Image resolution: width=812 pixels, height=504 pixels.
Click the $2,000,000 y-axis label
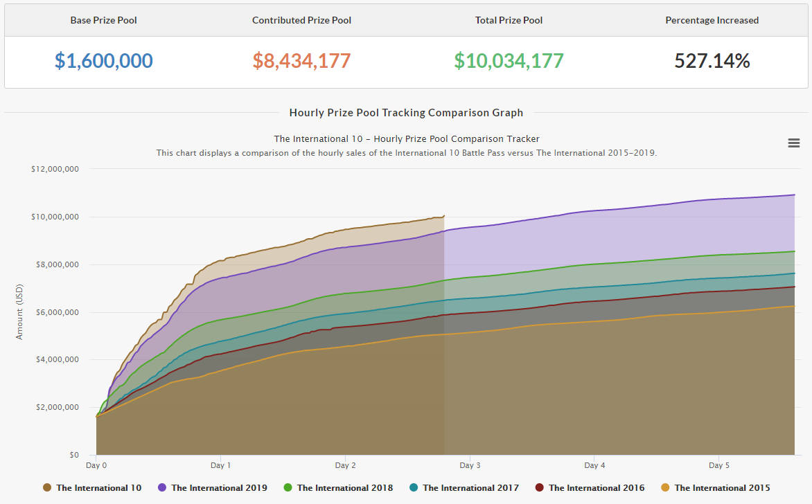point(57,407)
